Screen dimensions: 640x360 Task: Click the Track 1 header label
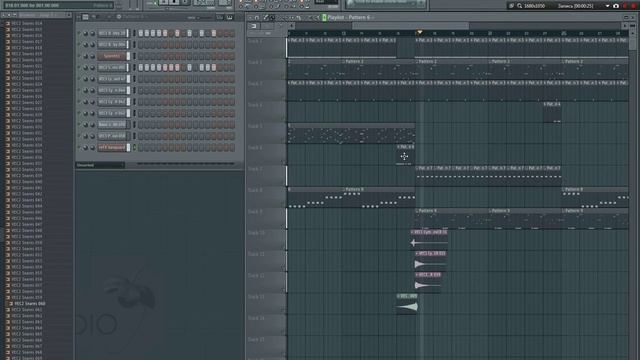(x=256, y=41)
